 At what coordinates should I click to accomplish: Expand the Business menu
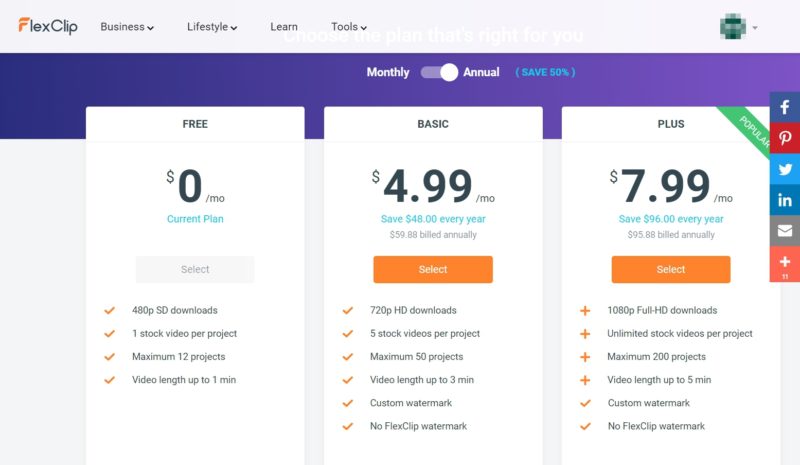pyautogui.click(x=127, y=27)
